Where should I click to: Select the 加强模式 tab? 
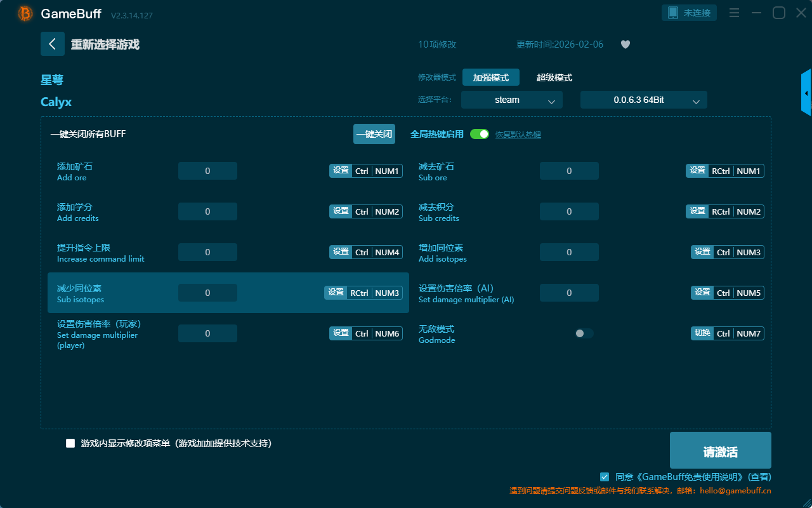pyautogui.click(x=490, y=77)
